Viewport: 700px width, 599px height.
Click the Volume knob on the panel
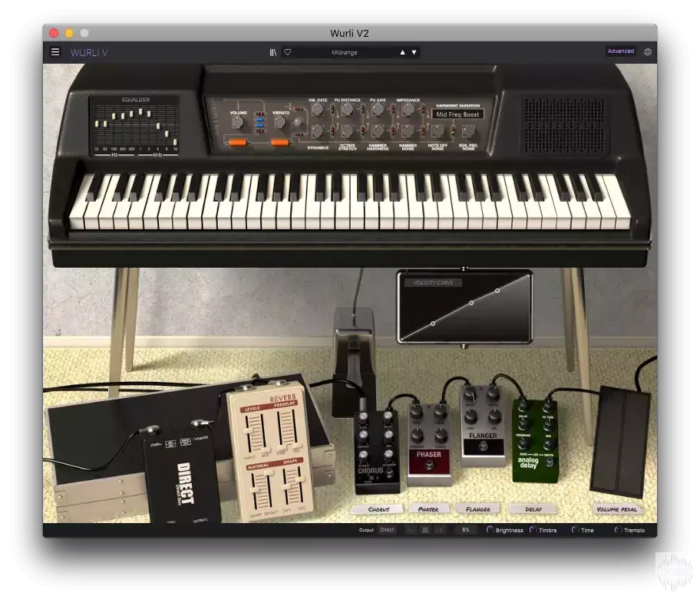(238, 123)
